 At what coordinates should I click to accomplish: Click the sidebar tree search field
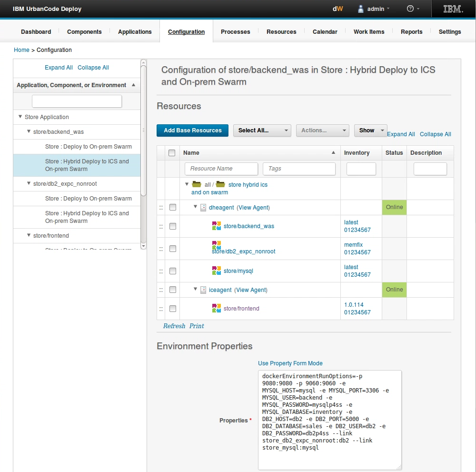77,101
